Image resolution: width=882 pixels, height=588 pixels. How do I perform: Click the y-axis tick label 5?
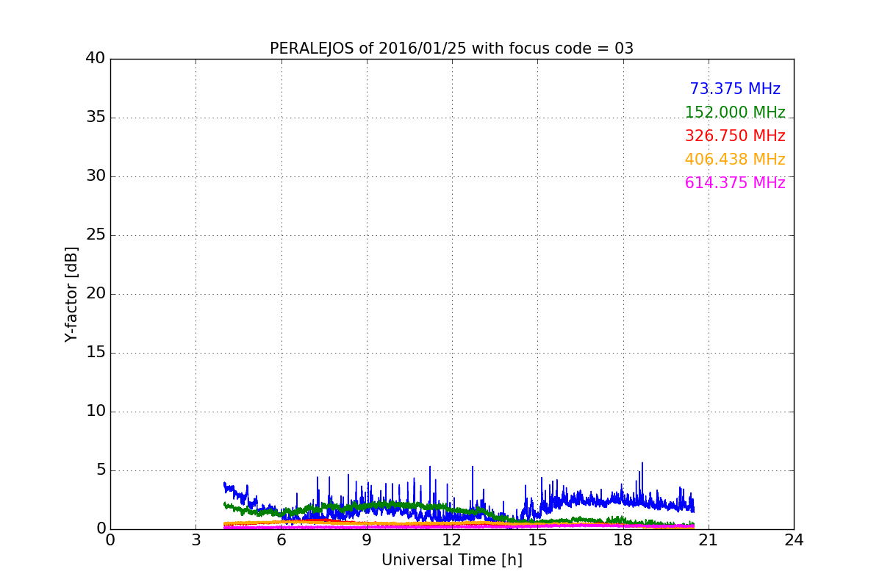[x=101, y=470]
